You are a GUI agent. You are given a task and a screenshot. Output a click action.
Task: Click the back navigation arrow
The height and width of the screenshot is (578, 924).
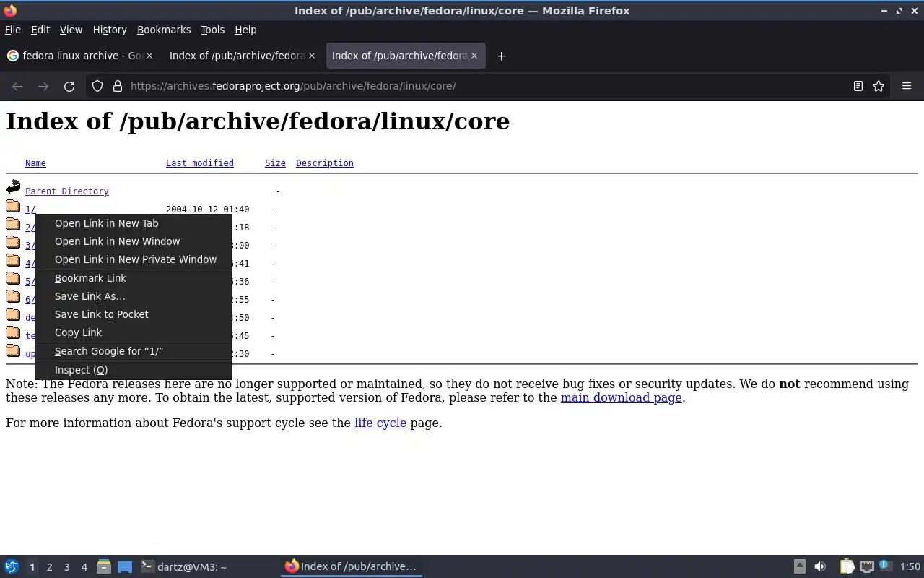point(17,86)
